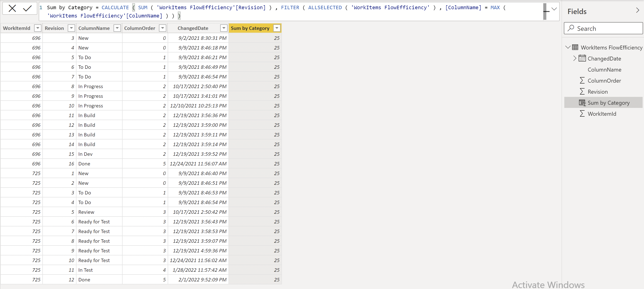Click the sigma icon beside WorkItemId
The height and width of the screenshot is (289, 644).
(582, 114)
